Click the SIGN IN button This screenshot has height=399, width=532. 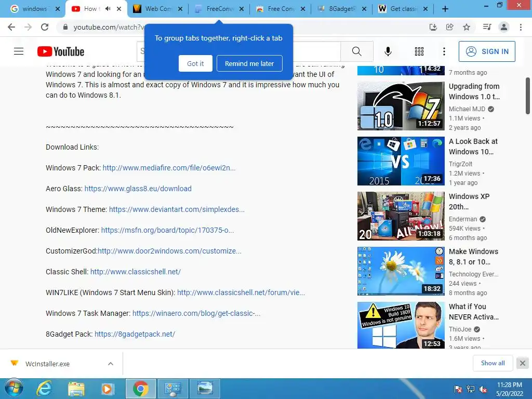(x=487, y=51)
